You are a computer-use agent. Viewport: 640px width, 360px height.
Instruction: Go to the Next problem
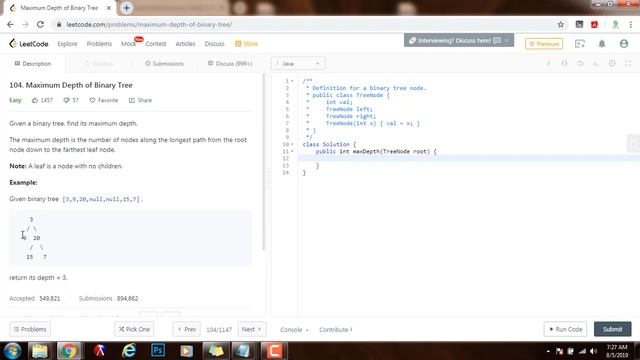(x=252, y=329)
